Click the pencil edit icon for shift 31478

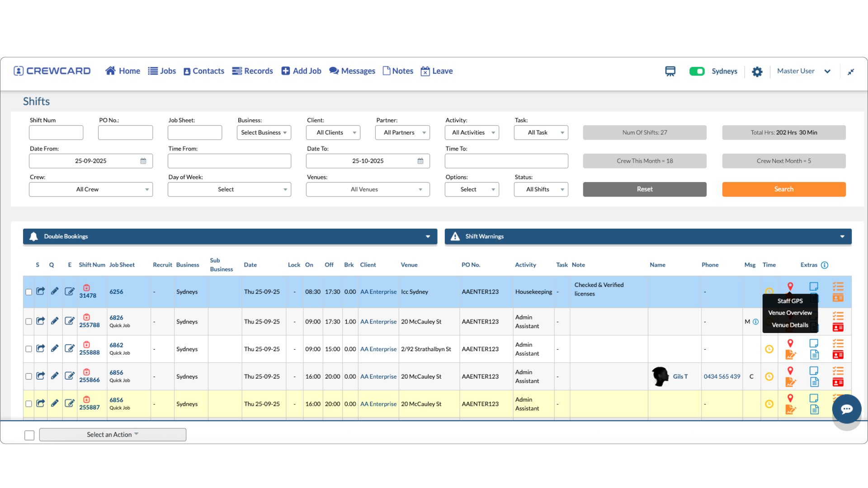55,291
